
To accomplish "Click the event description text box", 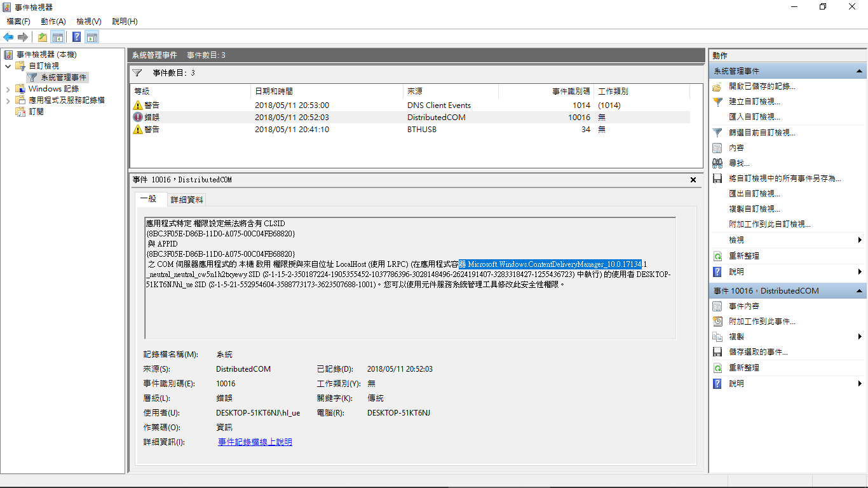I will point(410,278).
